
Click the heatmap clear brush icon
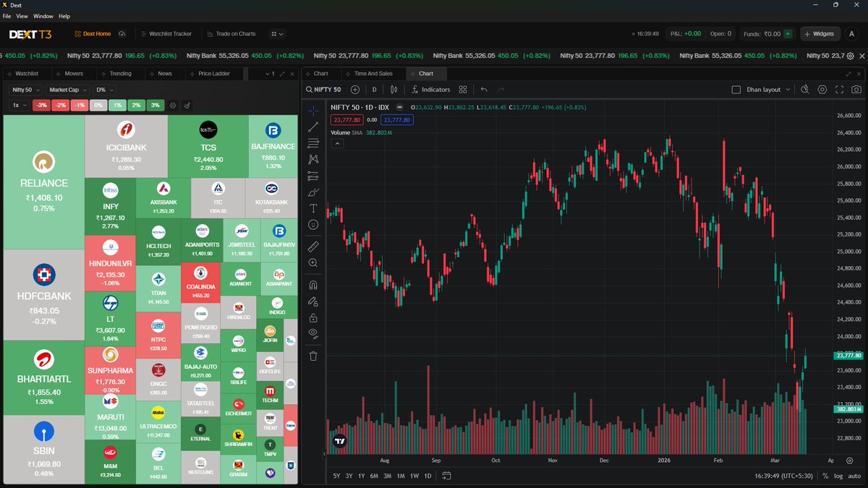(187, 105)
